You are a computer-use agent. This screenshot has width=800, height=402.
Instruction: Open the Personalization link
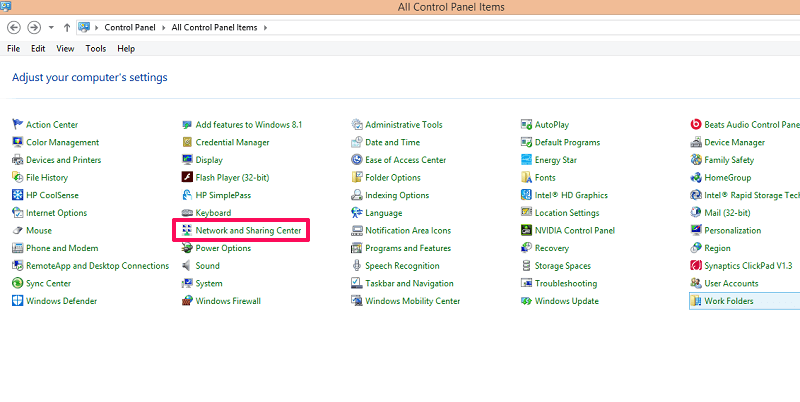[733, 231]
